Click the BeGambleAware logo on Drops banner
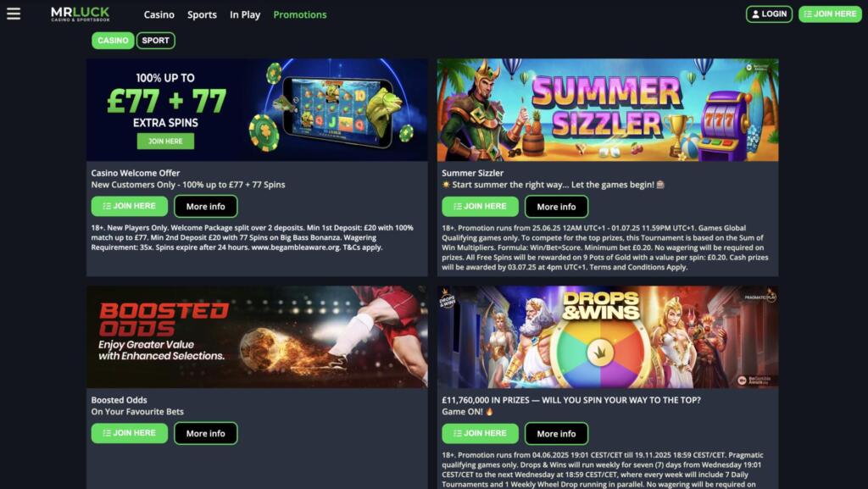868x489 pixels. (x=754, y=380)
